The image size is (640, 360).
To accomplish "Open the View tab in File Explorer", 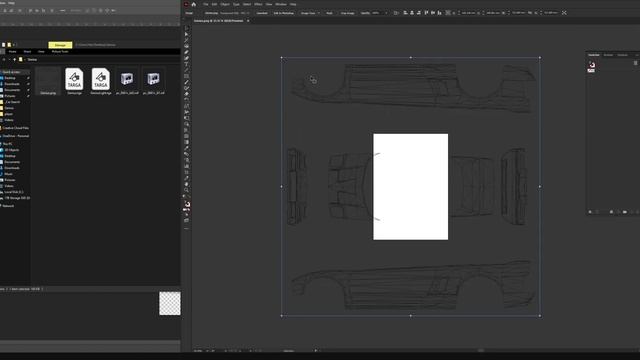I will (41, 52).
